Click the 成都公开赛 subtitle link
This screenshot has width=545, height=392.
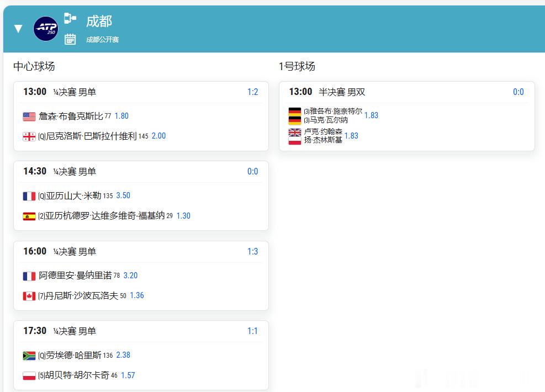[103, 40]
